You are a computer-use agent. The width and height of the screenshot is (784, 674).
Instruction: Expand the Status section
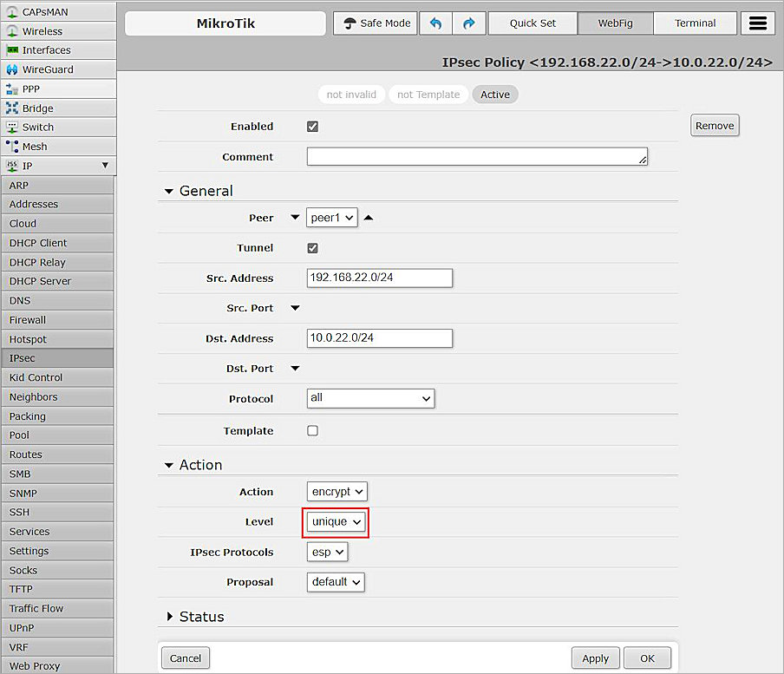coord(197,616)
